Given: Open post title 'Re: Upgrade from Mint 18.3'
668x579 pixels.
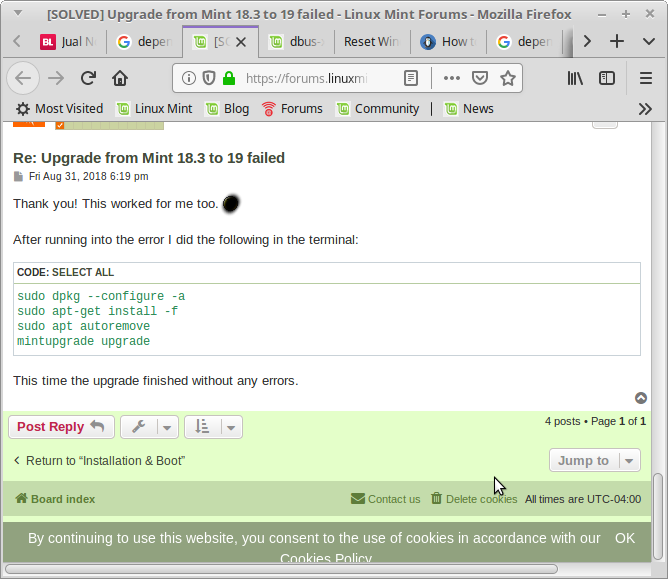Looking at the screenshot, I should [149, 158].
